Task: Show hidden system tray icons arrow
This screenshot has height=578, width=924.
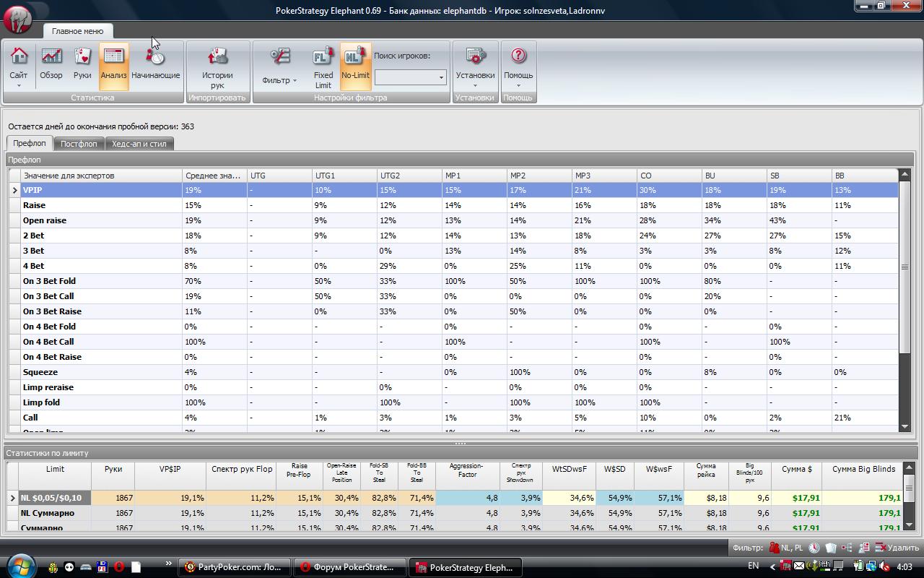Action: pyautogui.click(x=773, y=567)
